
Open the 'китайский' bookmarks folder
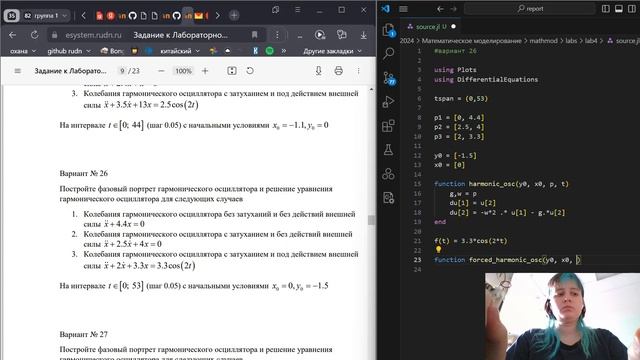point(180,51)
